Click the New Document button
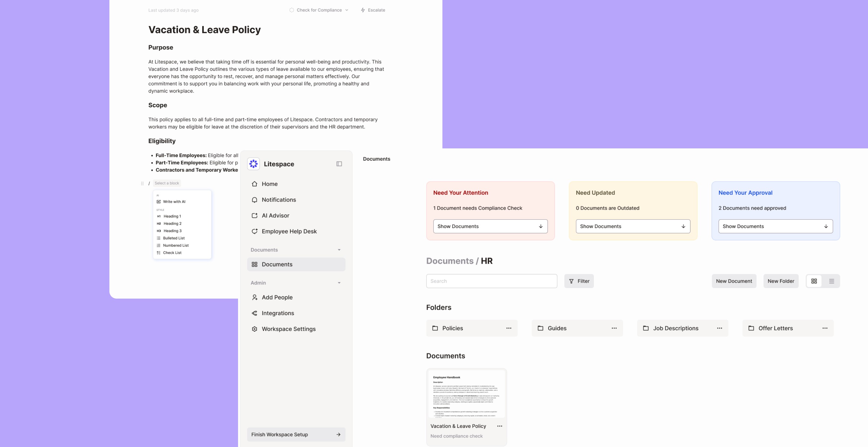The height and width of the screenshot is (447, 868). [x=734, y=281]
